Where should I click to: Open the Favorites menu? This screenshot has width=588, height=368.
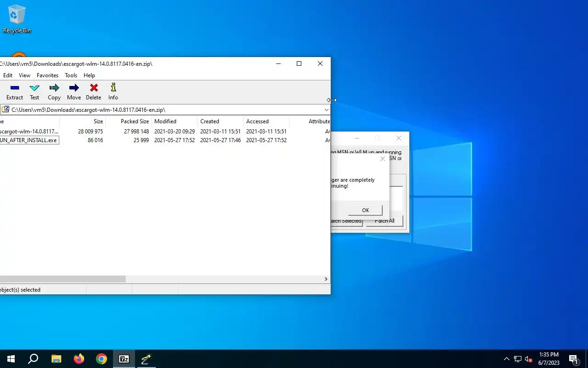click(x=48, y=75)
